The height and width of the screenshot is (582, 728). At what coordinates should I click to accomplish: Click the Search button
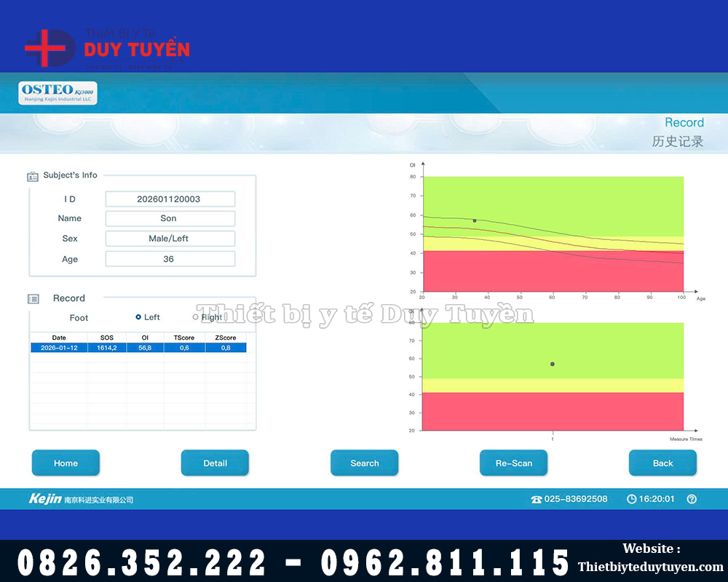point(364,463)
